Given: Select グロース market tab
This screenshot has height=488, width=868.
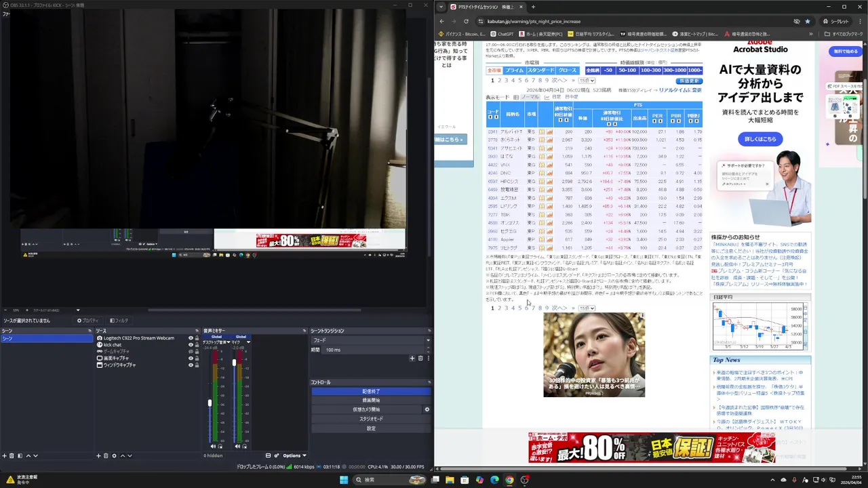Looking at the screenshot, I should 568,70.
